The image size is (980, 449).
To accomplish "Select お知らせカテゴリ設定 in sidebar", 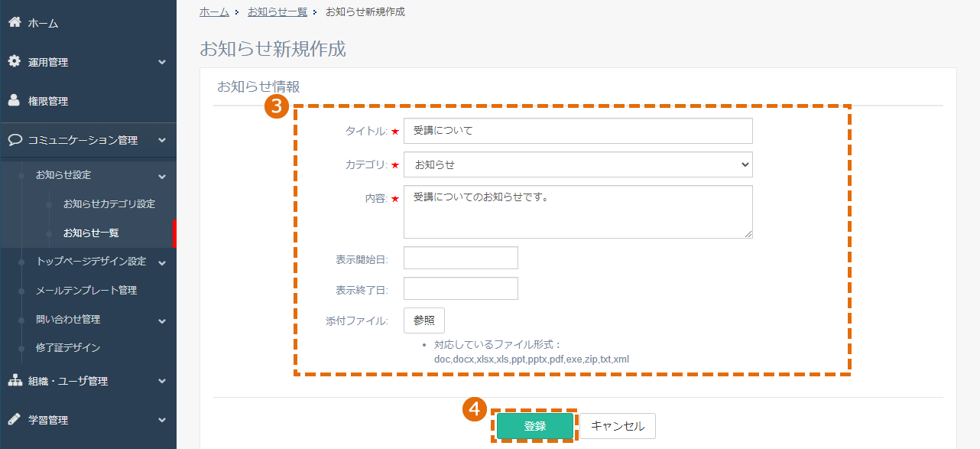I will coord(109,204).
